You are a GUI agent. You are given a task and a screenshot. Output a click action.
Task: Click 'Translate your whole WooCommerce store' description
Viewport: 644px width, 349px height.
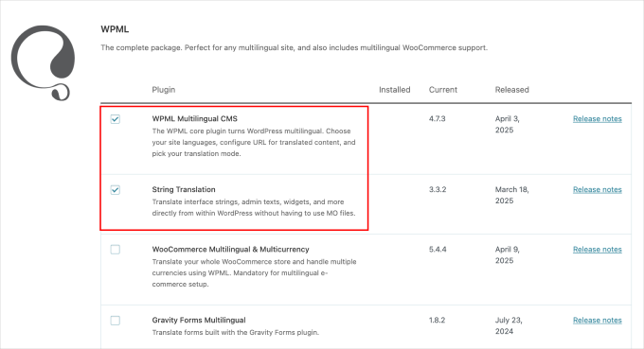click(254, 272)
